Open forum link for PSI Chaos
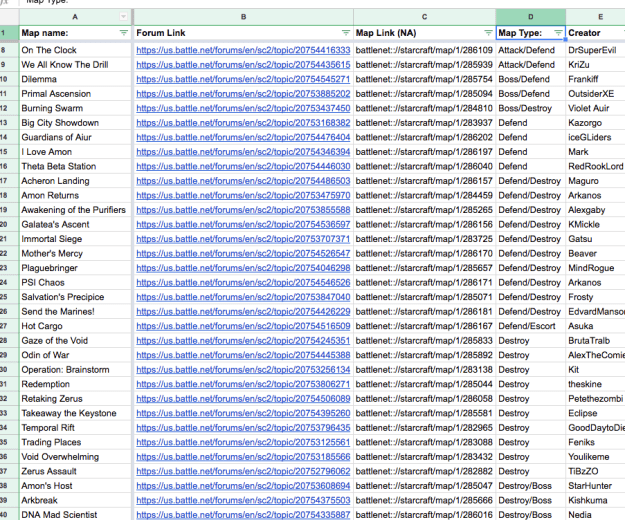The height and width of the screenshot is (520, 625). click(243, 283)
